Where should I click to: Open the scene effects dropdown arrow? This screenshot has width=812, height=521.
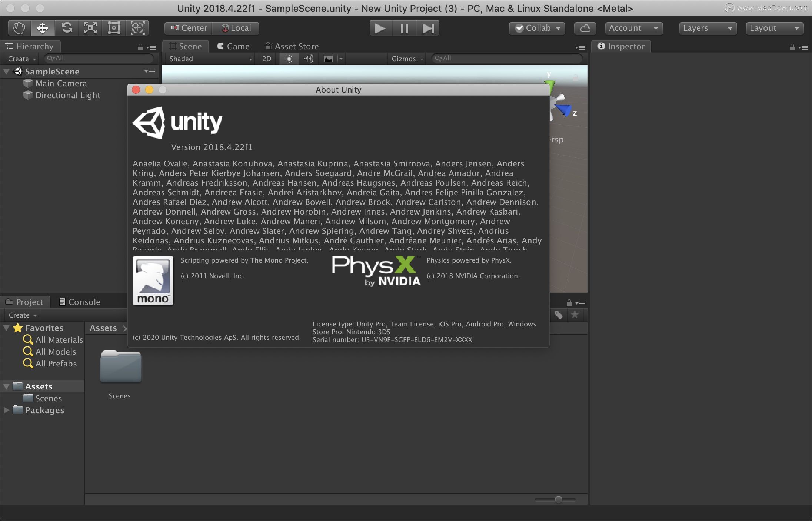point(341,59)
